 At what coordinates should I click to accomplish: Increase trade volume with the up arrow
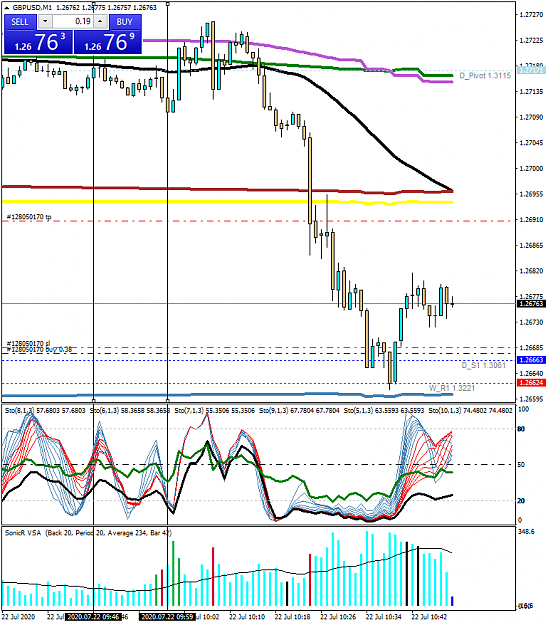click(100, 22)
